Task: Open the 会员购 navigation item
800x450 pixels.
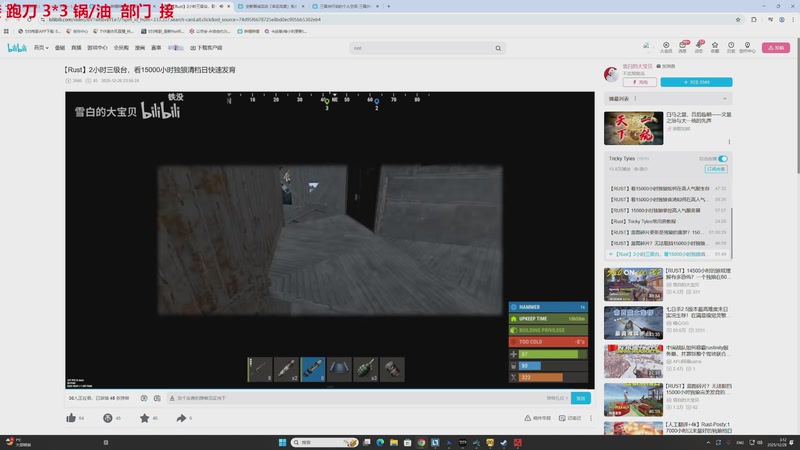Action: 121,48
